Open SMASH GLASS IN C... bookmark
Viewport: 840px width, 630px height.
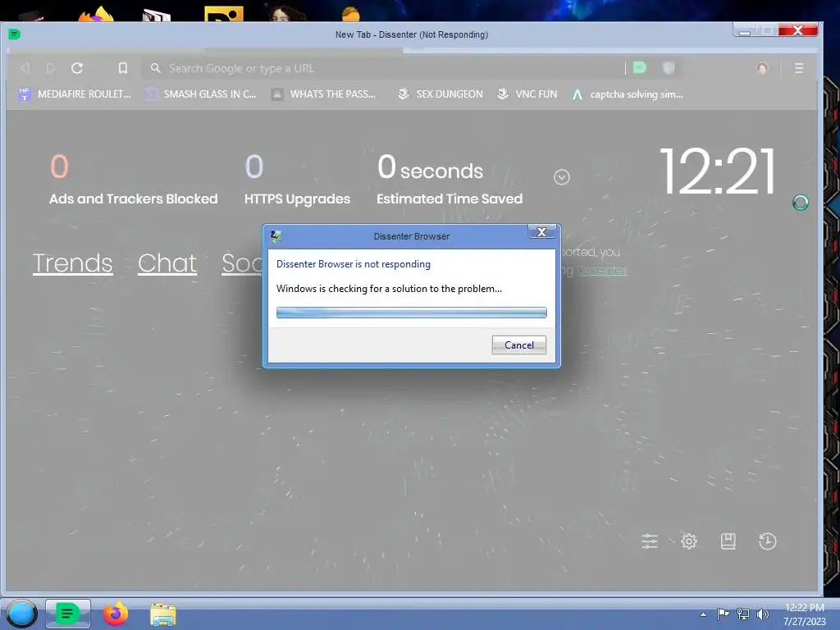click(201, 94)
